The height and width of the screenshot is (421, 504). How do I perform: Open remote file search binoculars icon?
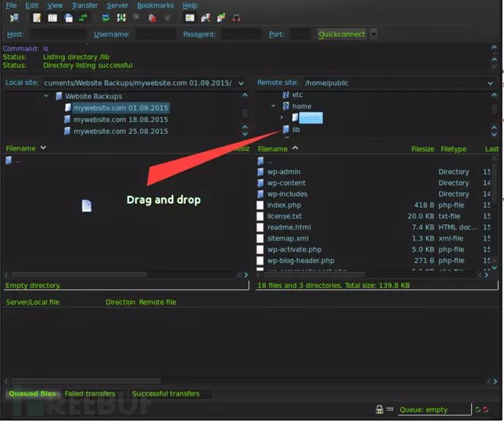[x=237, y=18]
